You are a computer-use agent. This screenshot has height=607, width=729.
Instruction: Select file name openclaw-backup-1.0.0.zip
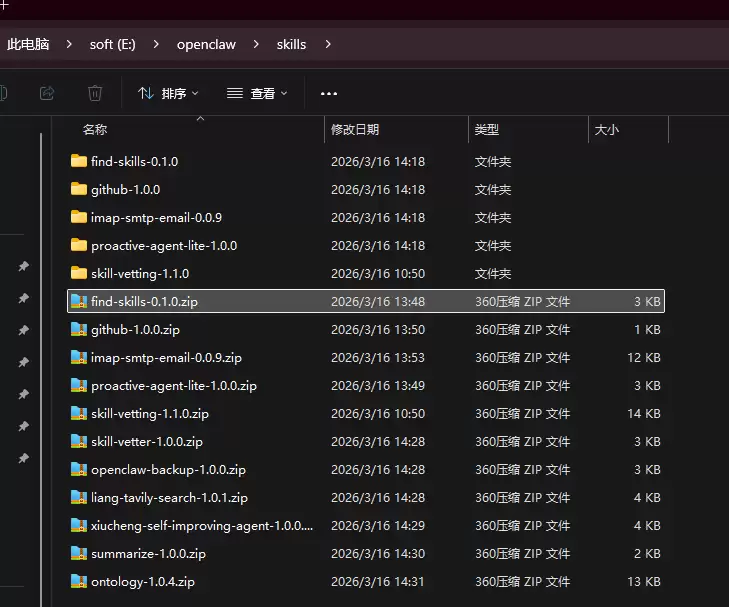pyautogui.click(x=168, y=469)
